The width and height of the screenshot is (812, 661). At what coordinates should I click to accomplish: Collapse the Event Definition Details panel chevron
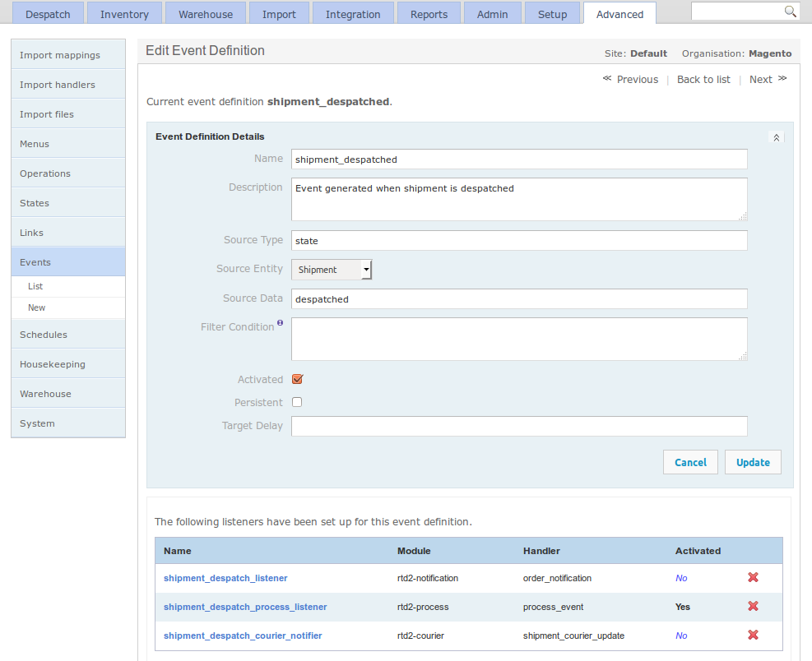click(776, 136)
